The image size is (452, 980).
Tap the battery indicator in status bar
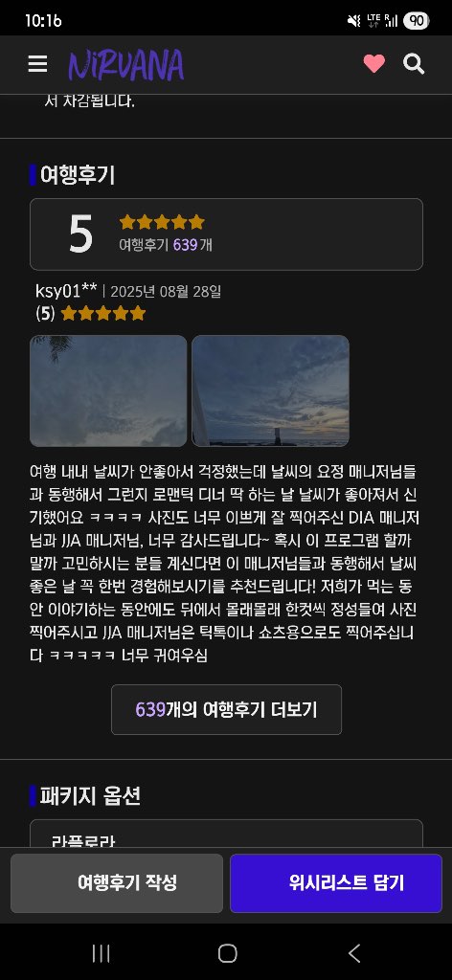[x=416, y=21]
